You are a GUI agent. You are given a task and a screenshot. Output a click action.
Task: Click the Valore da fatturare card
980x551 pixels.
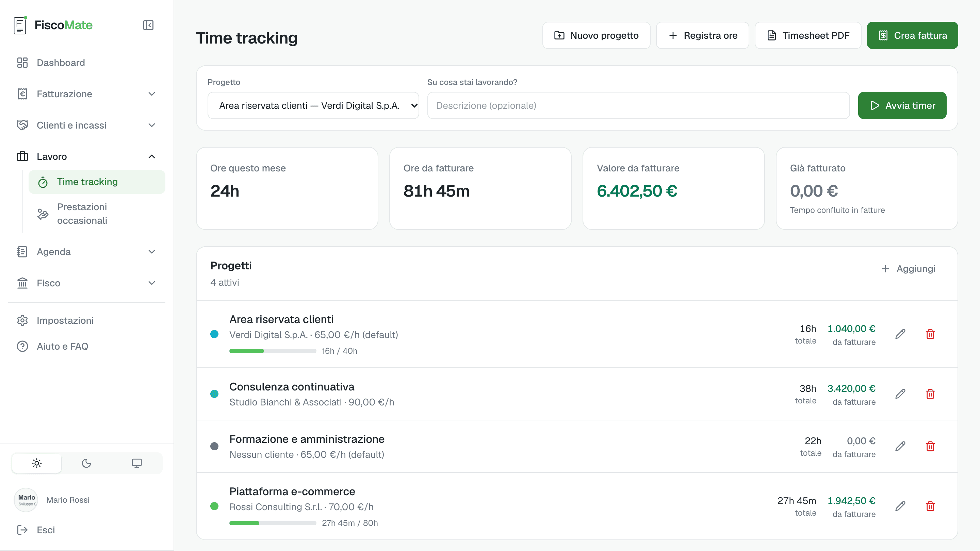tap(673, 188)
